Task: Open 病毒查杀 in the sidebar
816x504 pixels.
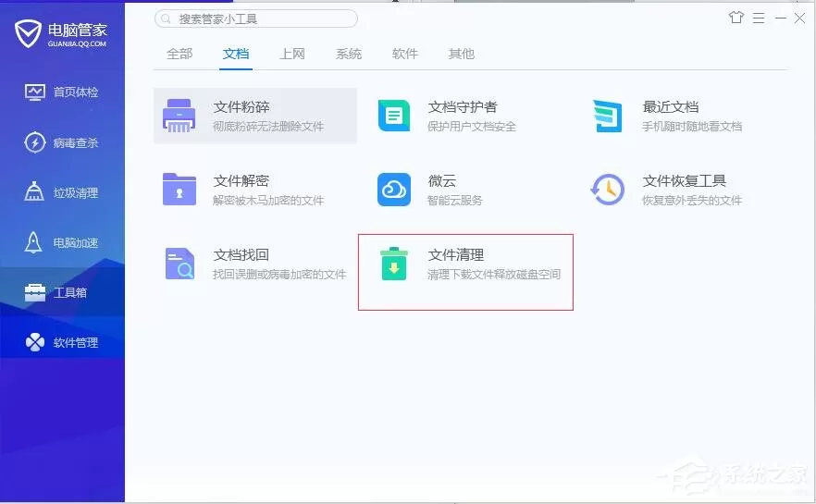Action: click(62, 142)
